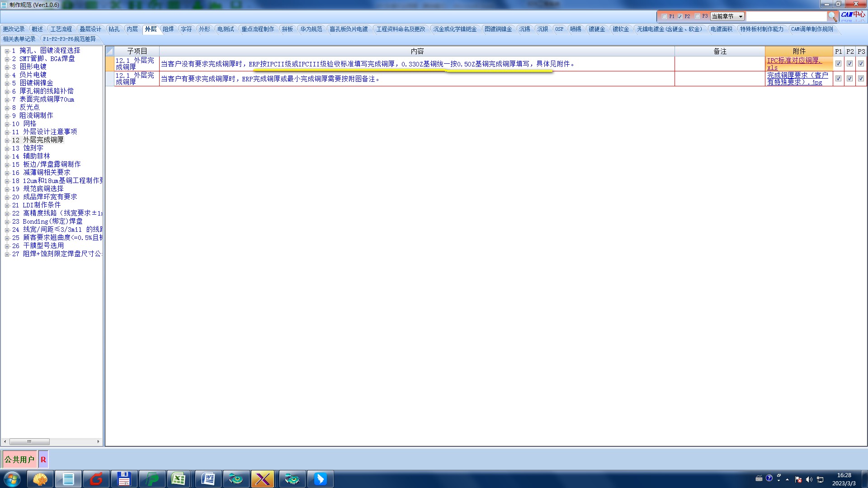Screen dimensions: 868x488
Task: Open the CAM中心 logo icon
Action: coord(853,15)
